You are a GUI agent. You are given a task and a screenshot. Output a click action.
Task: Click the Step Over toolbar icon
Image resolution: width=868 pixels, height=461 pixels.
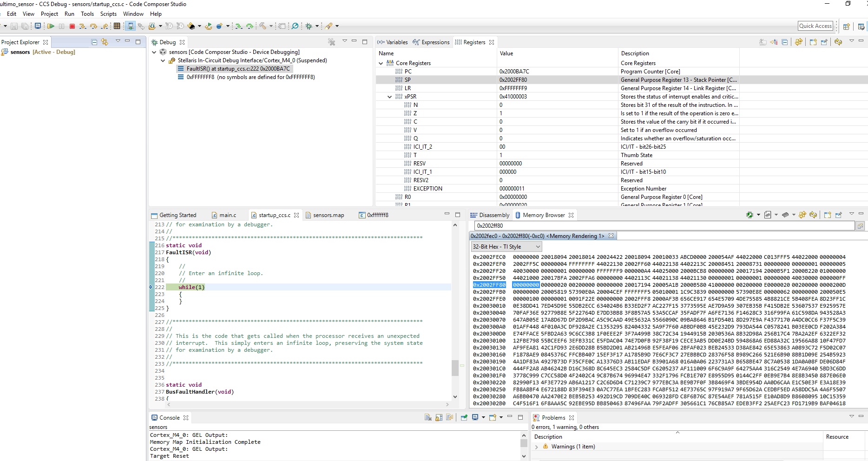pos(93,26)
